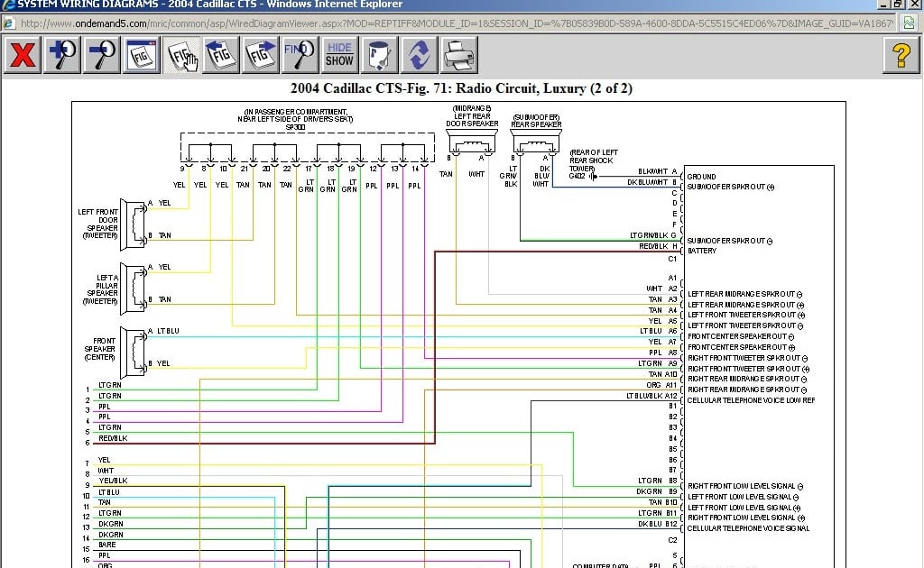The width and height of the screenshot is (924, 568).
Task: Click the address bar URL field
Action: pos(457,23)
